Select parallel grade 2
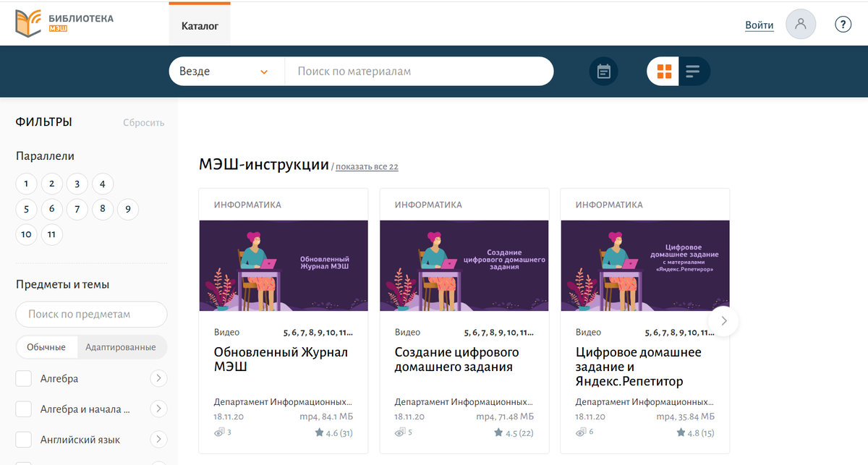The image size is (868, 465). tap(52, 184)
